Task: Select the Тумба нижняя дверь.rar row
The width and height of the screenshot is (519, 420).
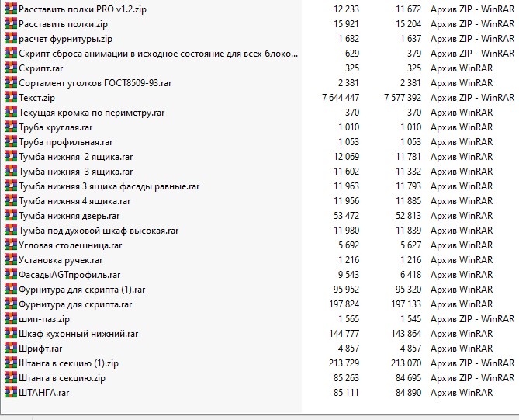Action: click(x=259, y=216)
